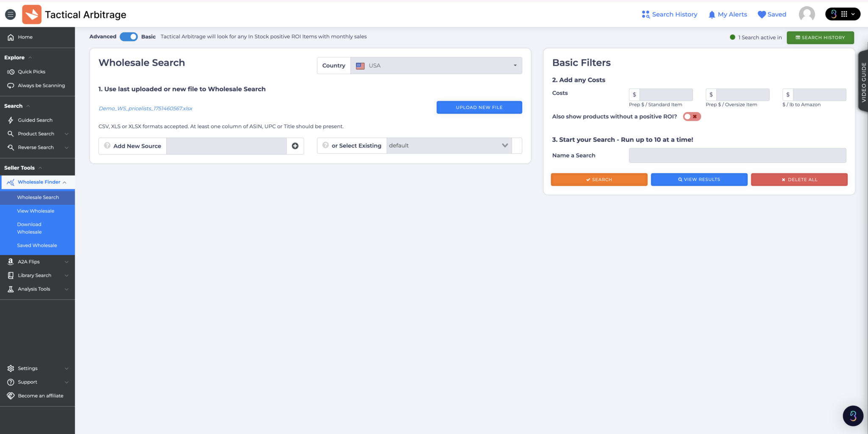Click the orange Search button
868x434 pixels.
599,180
